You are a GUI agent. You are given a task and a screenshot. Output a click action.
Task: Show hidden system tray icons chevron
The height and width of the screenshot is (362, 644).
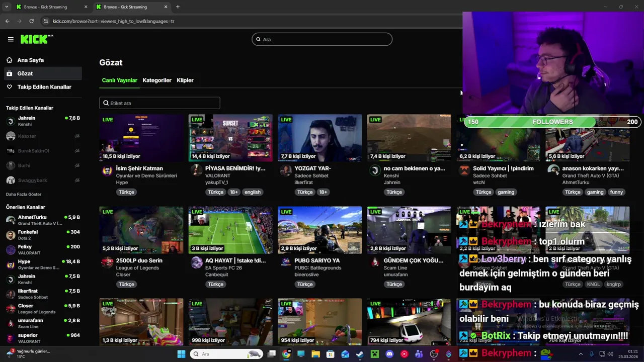point(581,354)
